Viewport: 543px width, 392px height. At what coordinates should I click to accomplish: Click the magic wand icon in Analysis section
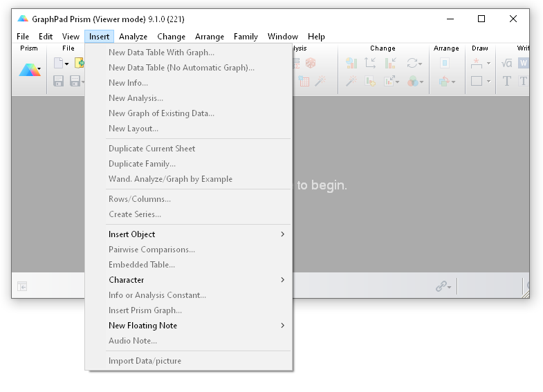(320, 82)
